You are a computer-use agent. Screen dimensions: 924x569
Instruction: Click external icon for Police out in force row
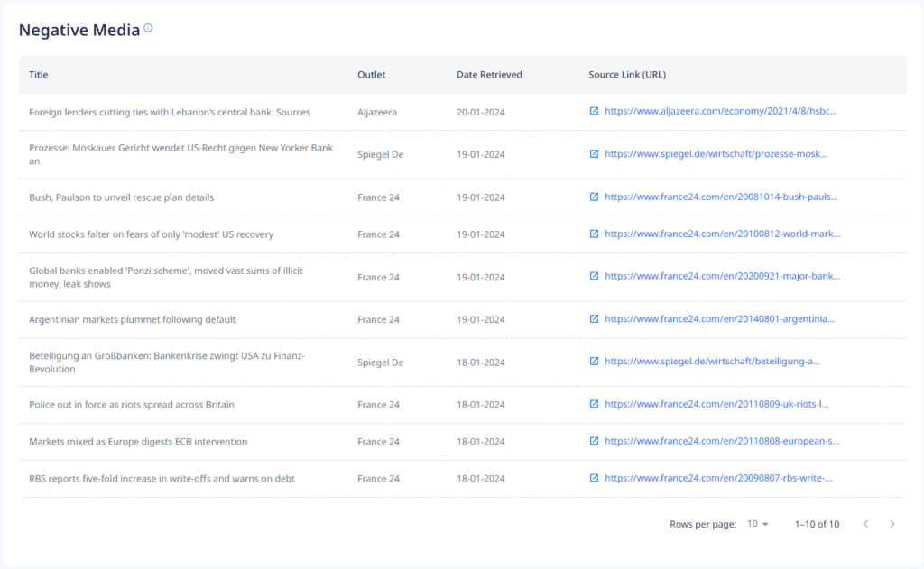pos(594,404)
